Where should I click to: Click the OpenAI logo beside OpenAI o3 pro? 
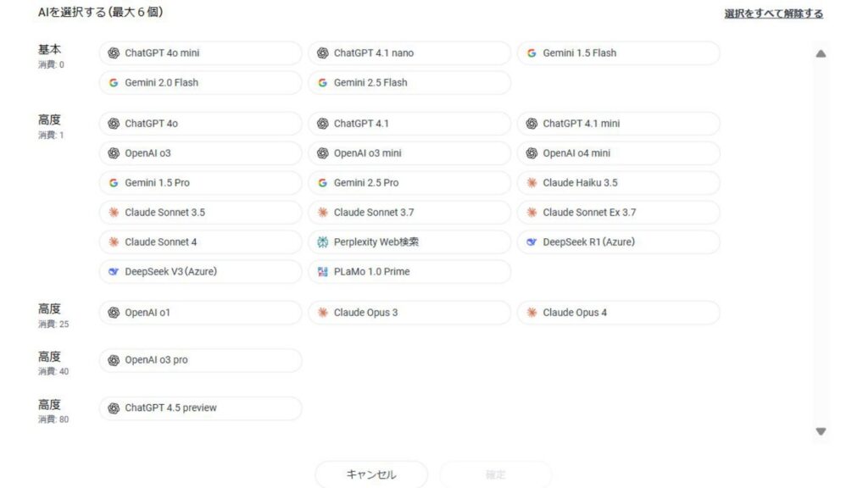coord(114,360)
